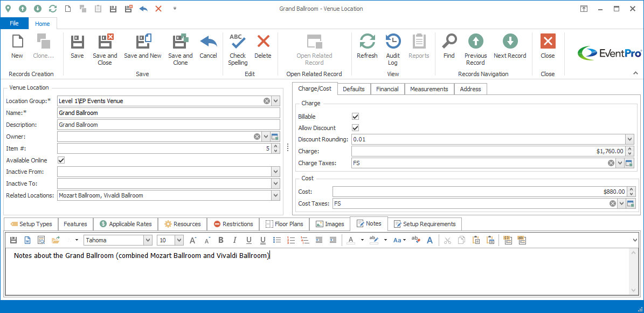Delete the record via ribbon Delete

click(263, 46)
